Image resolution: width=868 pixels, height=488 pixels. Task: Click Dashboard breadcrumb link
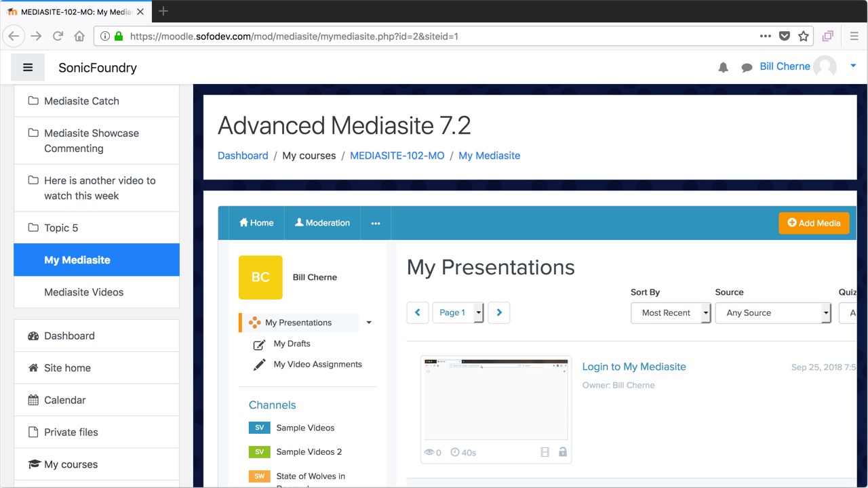[243, 155]
